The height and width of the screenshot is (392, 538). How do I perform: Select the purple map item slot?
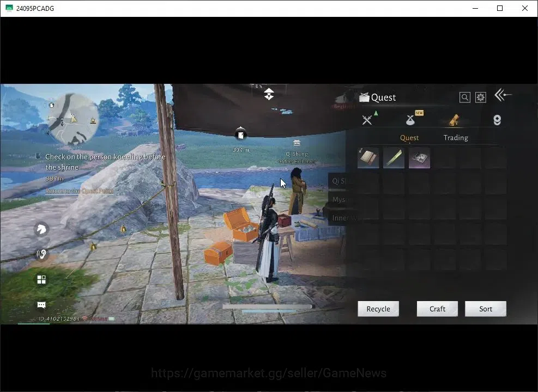(419, 158)
